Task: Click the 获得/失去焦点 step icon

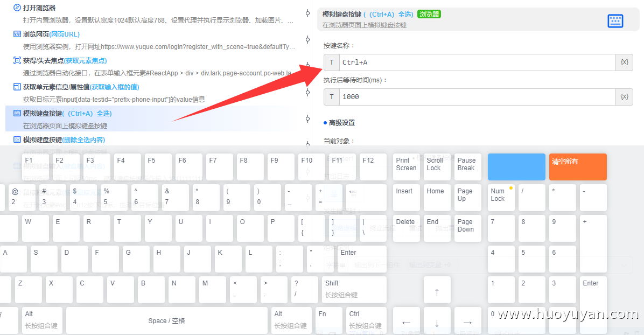Action: (17, 60)
